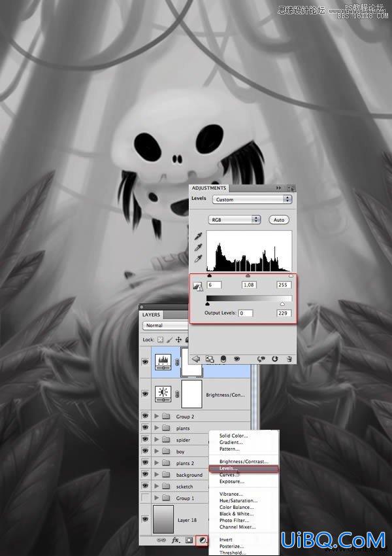Expand the background folder
The height and width of the screenshot is (556, 392).
(156, 474)
